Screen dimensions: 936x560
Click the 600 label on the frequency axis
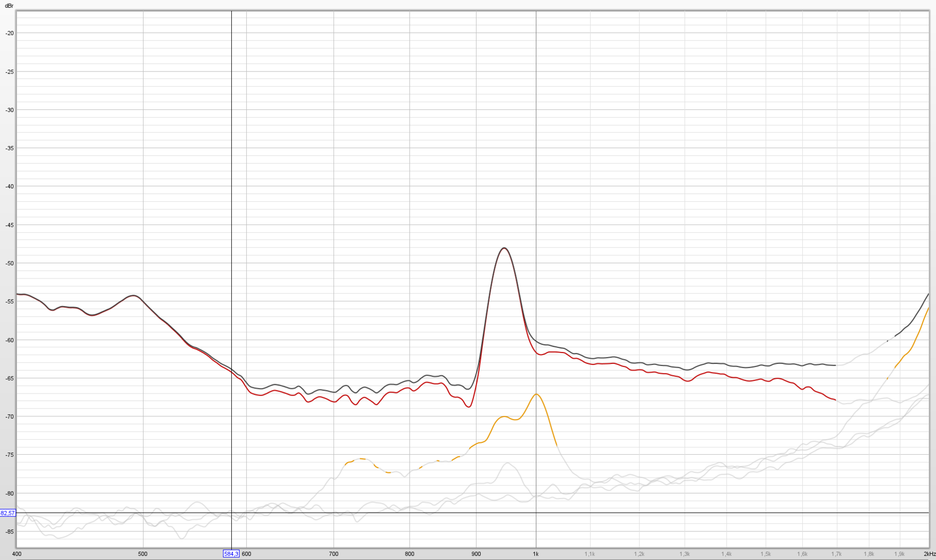tap(246, 554)
